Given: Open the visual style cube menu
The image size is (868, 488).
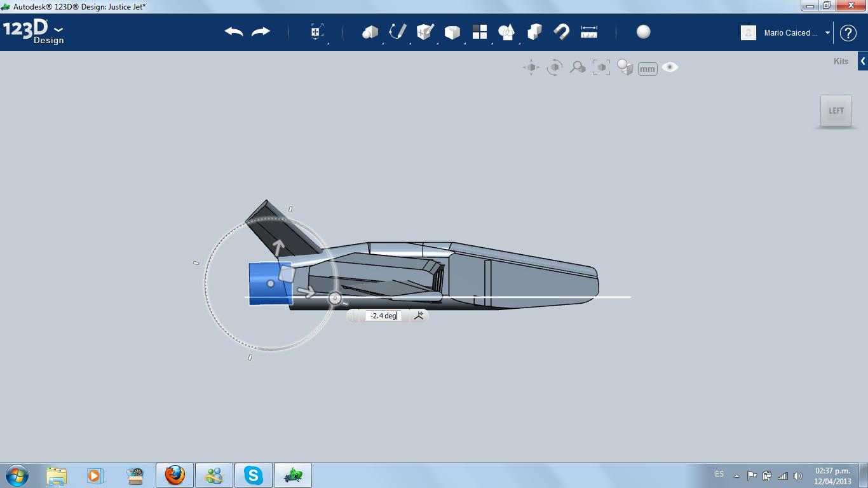Looking at the screenshot, I should [x=625, y=67].
